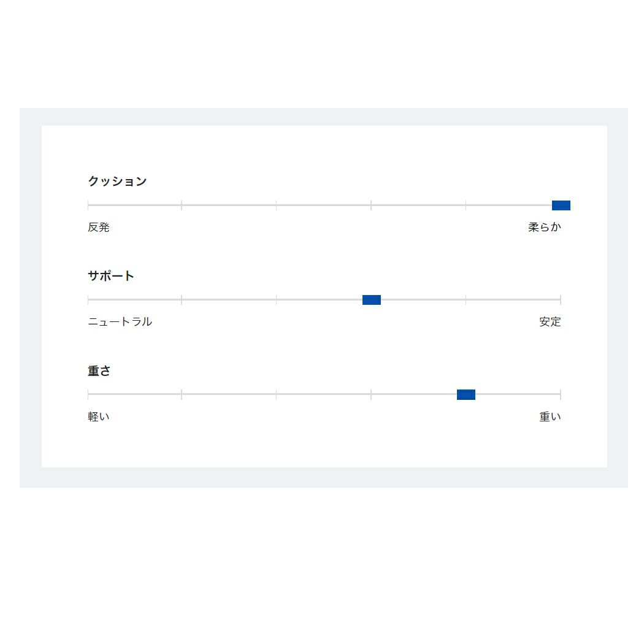Screen dimensions: 644x644
Task: Click second tick from left on クッション slider
Action: tap(182, 205)
